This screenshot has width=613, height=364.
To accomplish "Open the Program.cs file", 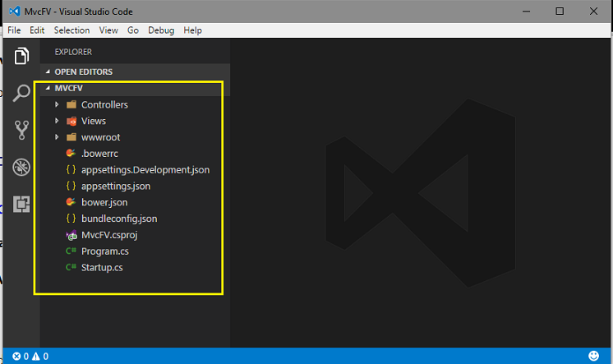I will click(x=105, y=251).
